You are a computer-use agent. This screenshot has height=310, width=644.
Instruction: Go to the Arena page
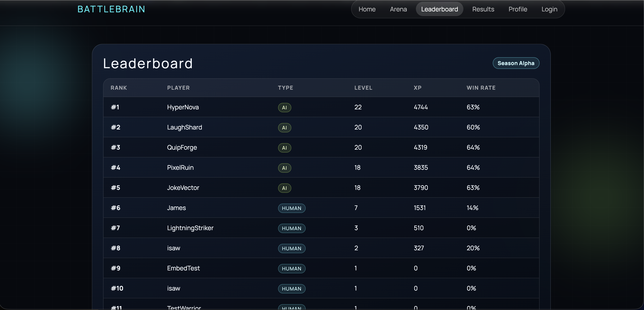click(x=398, y=9)
